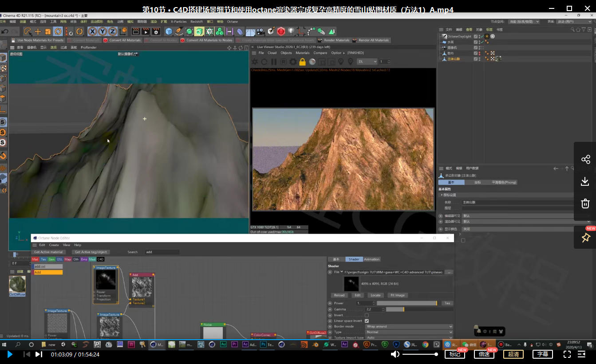Viewport: 596px width, 364px height.
Task: Click the Search input field in Octane Node Editor
Action: (x=162, y=252)
